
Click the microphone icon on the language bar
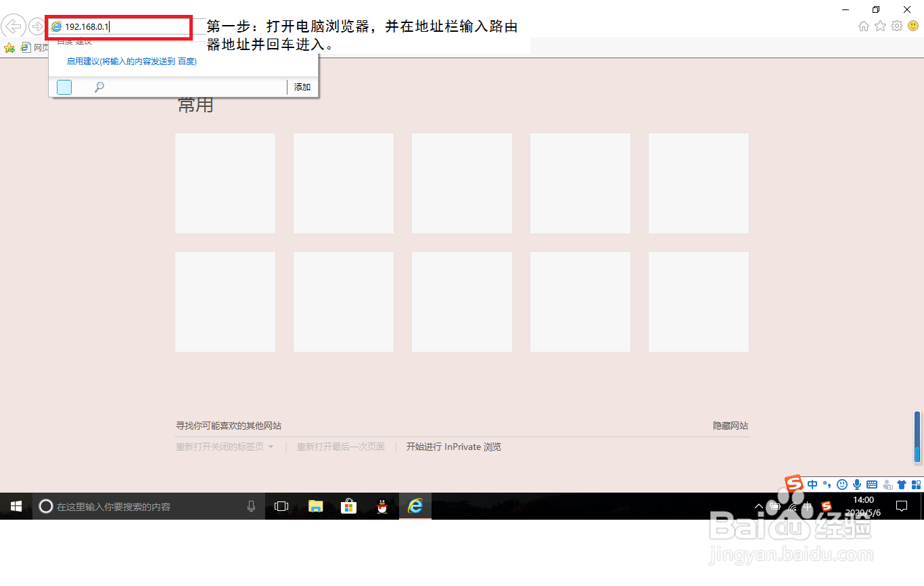857,484
